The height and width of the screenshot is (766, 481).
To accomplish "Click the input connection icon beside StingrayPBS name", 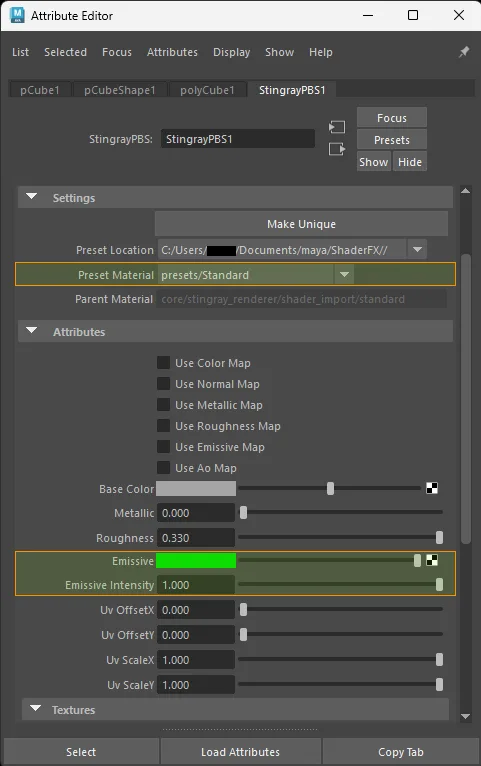I will click(336, 127).
